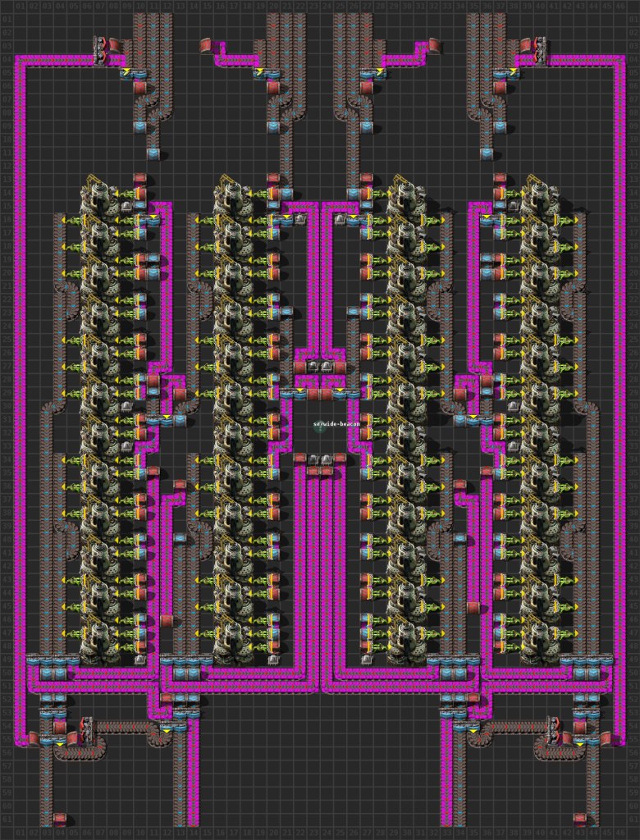Viewport: 640px width, 840px height.
Task: Click column label 01 on the top ruler
Action: click(x=21, y=7)
